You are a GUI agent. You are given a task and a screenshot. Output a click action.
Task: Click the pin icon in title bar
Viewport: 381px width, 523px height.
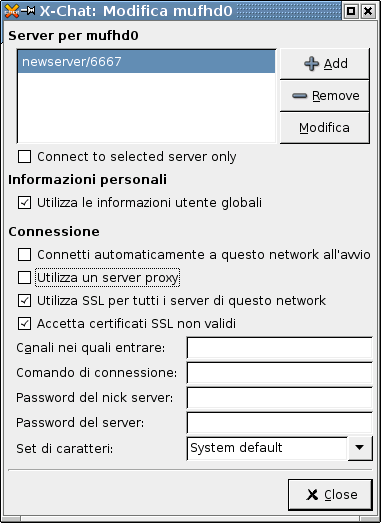tap(28, 11)
